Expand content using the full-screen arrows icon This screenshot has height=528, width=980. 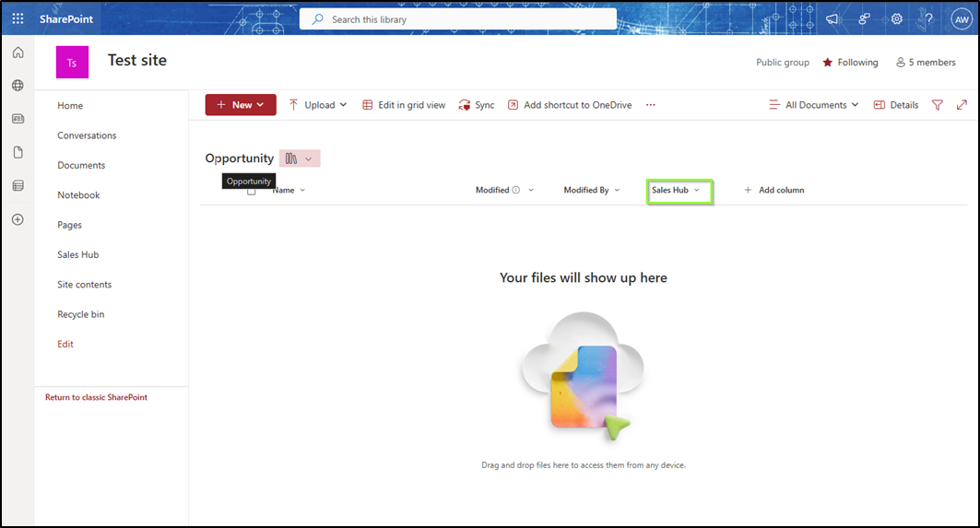pos(962,105)
